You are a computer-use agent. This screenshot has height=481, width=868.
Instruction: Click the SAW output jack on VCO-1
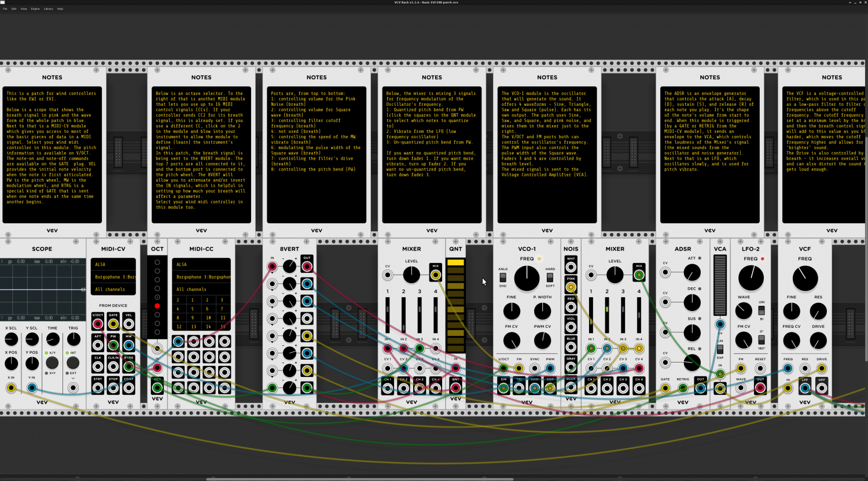click(535, 388)
